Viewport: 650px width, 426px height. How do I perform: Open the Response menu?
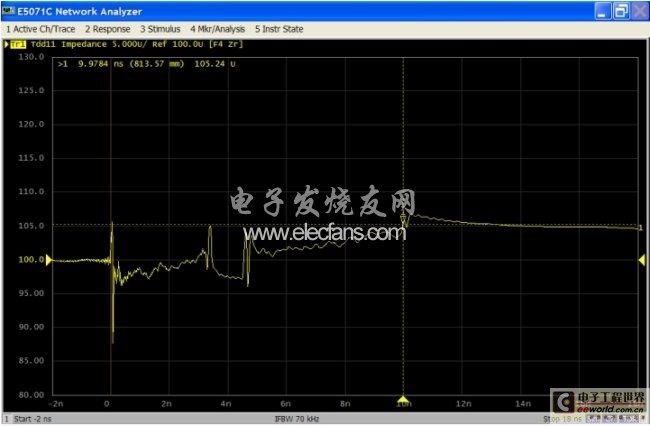pyautogui.click(x=109, y=30)
